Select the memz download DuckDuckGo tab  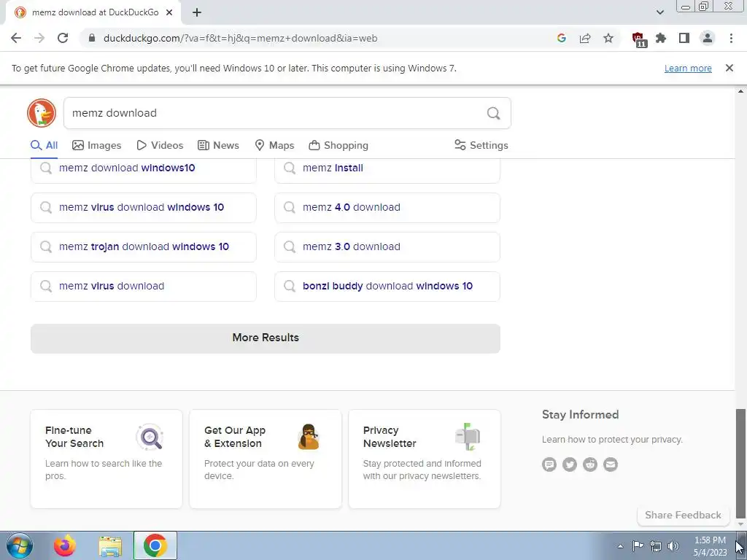(93, 12)
